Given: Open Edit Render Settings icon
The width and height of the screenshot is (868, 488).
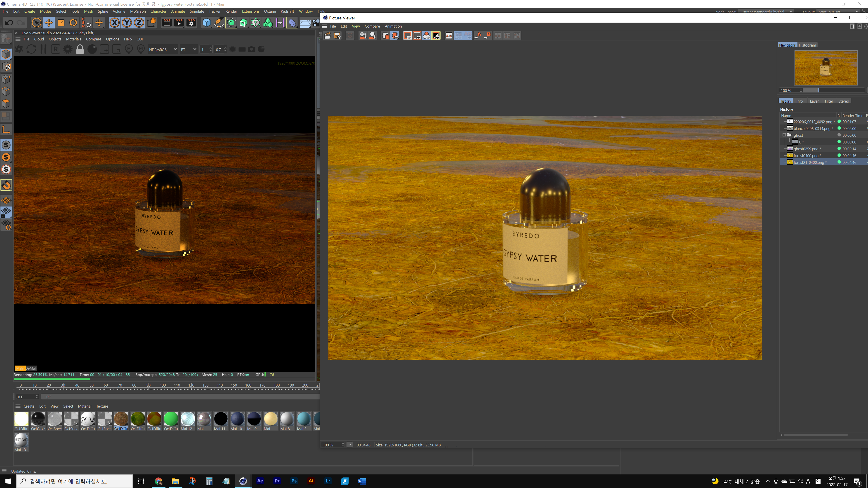Looking at the screenshot, I should (x=191, y=23).
